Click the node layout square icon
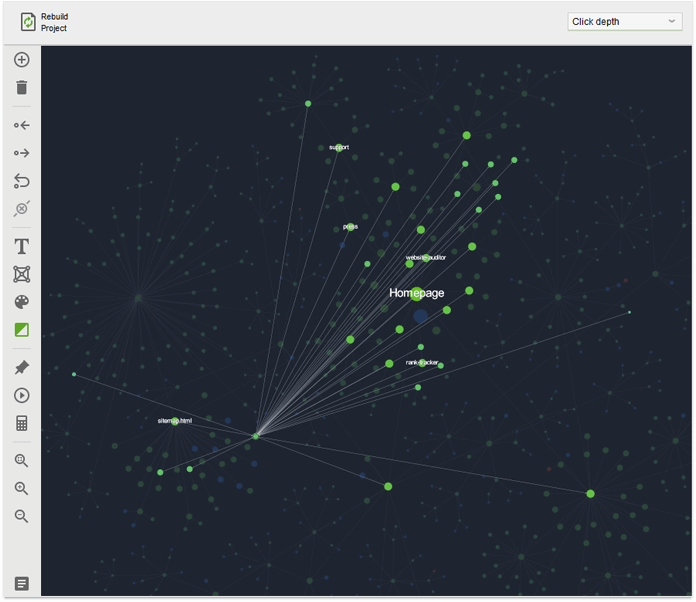696x602 pixels. pos(22,274)
